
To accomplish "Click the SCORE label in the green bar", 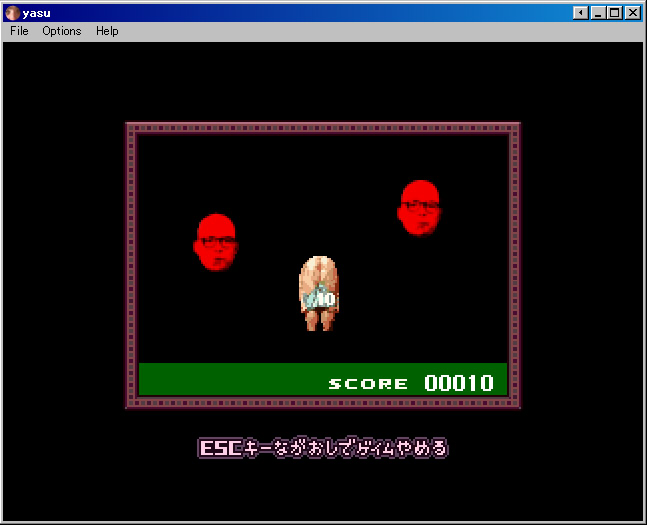I will click(368, 384).
